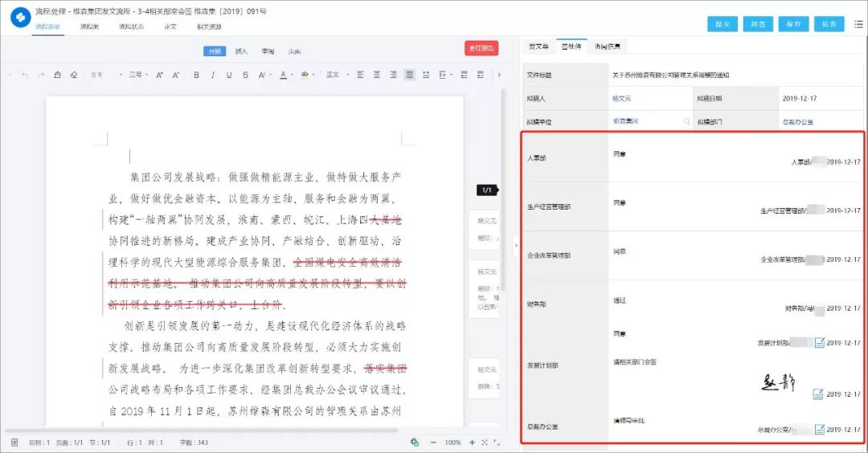Click the 文件标题 input field
The image size is (868, 453).
[x=735, y=75]
